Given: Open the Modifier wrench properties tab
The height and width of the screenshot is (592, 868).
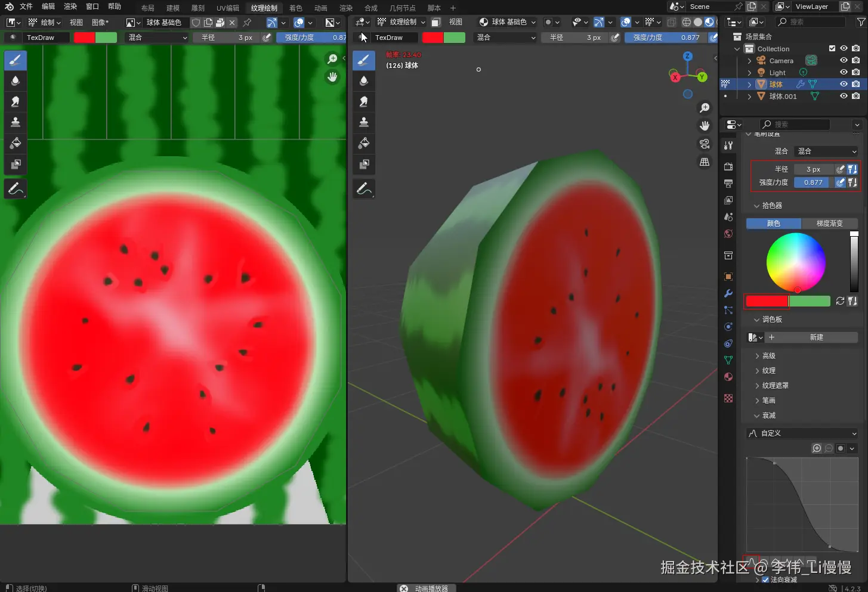Looking at the screenshot, I should [728, 293].
